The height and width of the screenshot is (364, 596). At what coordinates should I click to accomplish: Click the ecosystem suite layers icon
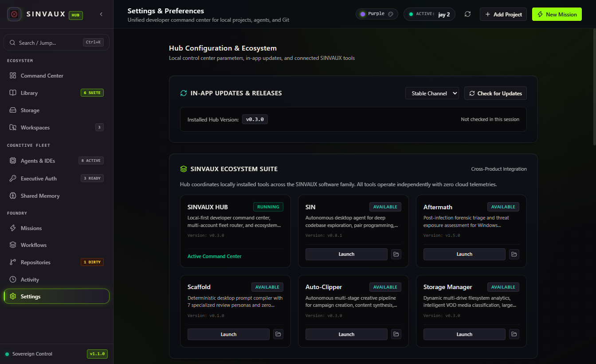coord(184,169)
